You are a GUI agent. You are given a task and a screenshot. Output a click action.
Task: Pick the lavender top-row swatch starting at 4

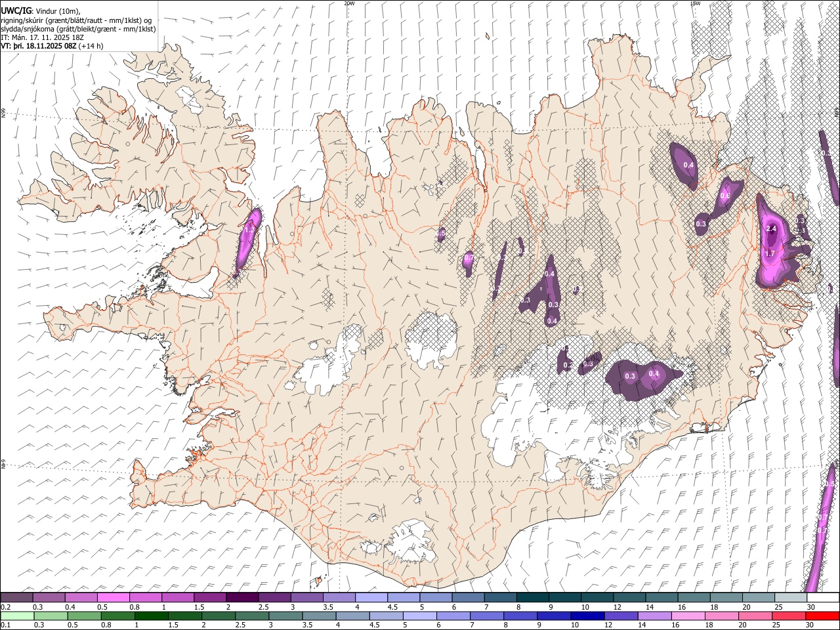pyautogui.click(x=371, y=598)
